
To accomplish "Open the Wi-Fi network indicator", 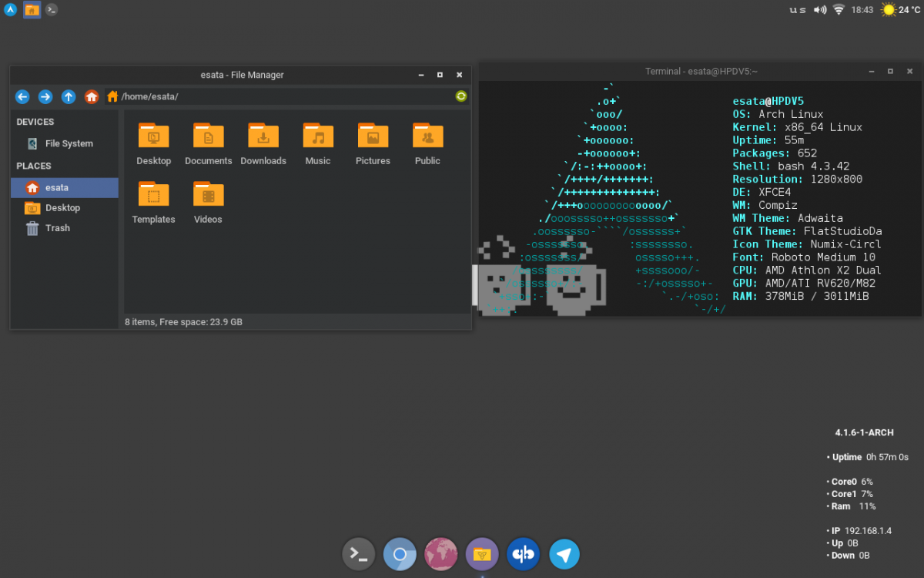I will pyautogui.click(x=839, y=10).
